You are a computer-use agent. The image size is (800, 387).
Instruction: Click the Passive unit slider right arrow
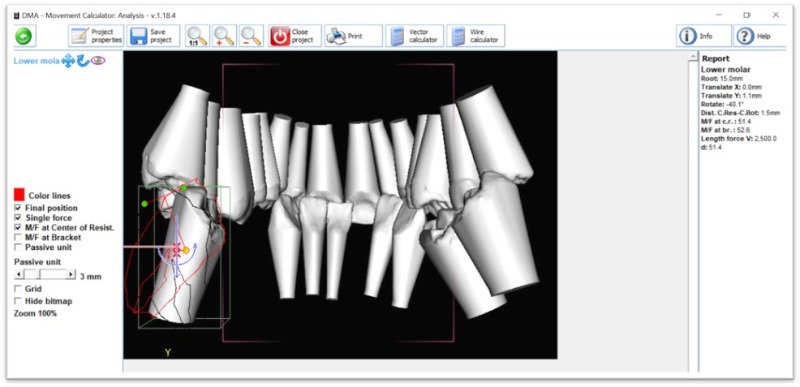pyautogui.click(x=71, y=274)
